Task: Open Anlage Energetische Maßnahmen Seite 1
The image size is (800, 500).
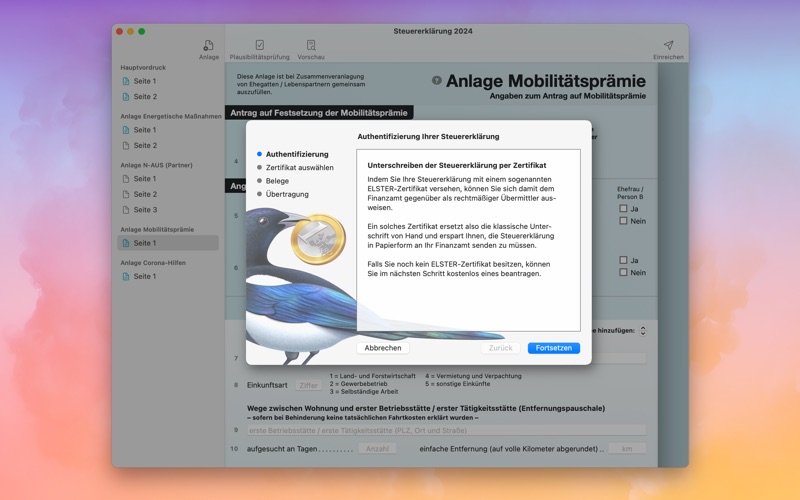Action: [x=168, y=130]
